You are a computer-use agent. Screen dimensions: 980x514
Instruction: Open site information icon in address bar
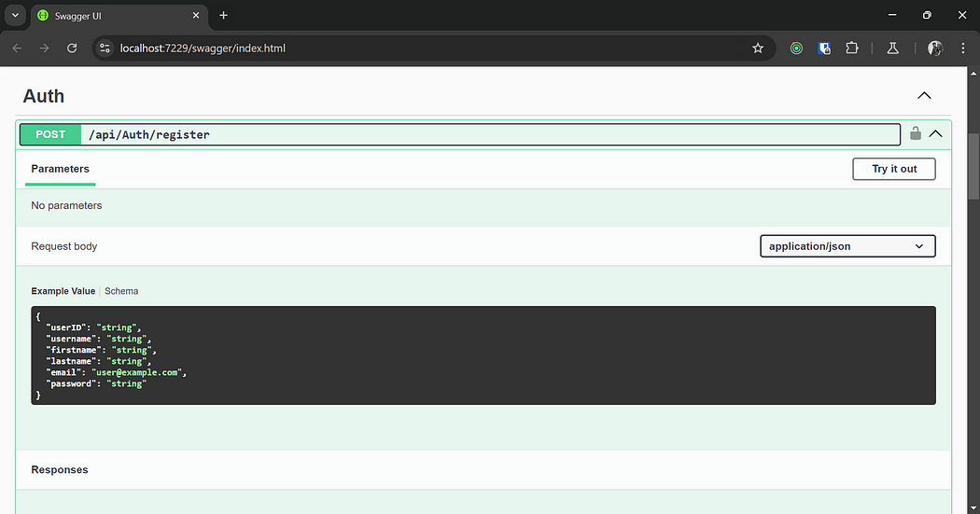pyautogui.click(x=105, y=49)
